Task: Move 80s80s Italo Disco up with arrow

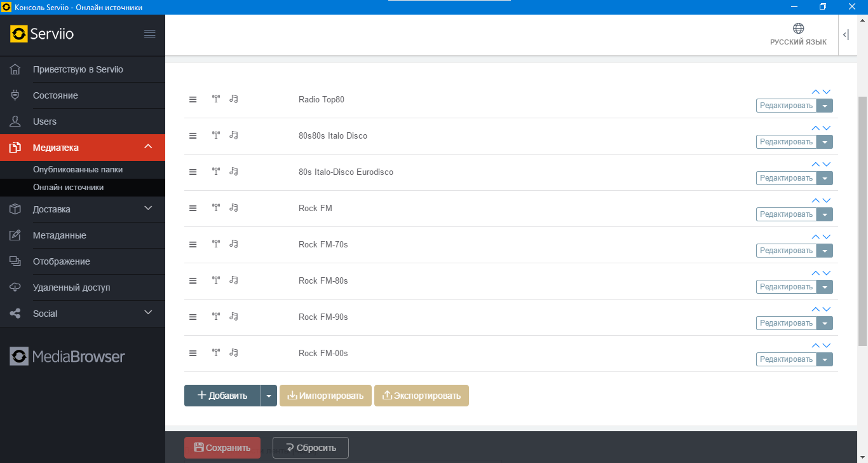Action: (815, 128)
